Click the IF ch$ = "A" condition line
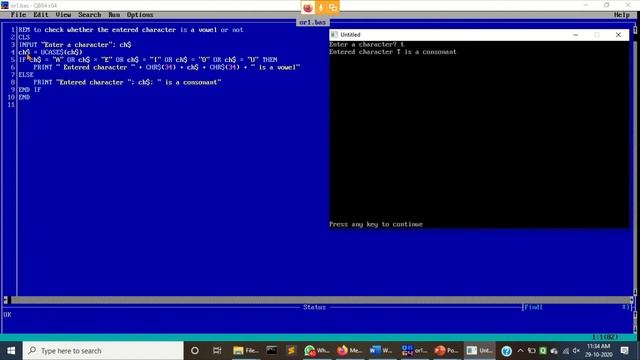640x360 pixels. click(148, 60)
